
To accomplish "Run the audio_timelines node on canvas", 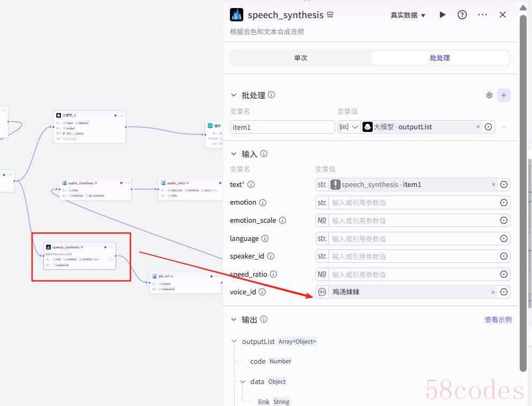I will 121,183.
